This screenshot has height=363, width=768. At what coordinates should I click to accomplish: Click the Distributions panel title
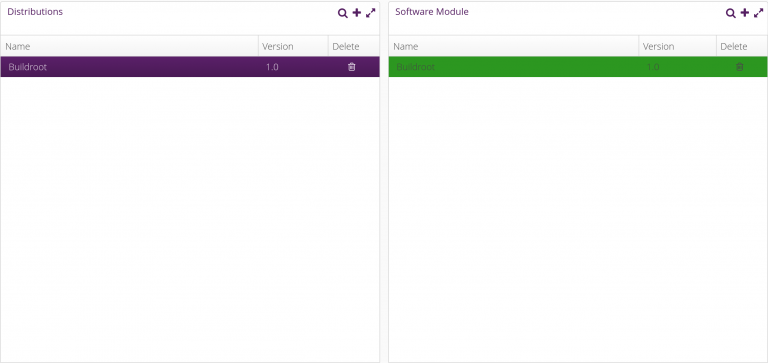tap(35, 12)
